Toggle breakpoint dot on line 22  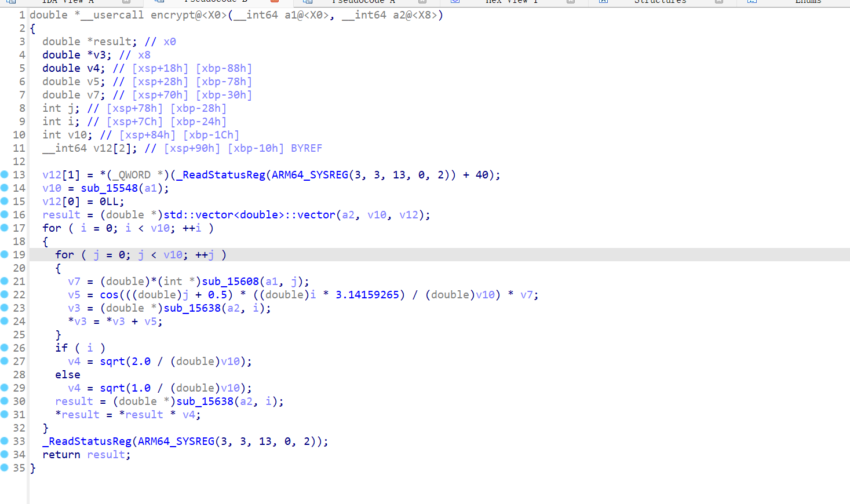[x=5, y=294]
